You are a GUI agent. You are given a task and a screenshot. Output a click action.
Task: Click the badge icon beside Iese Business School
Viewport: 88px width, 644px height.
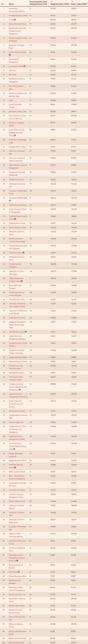coord(25,66)
